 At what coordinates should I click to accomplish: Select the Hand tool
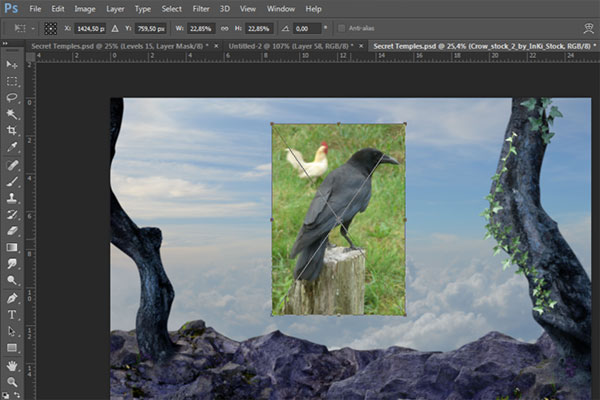click(12, 364)
